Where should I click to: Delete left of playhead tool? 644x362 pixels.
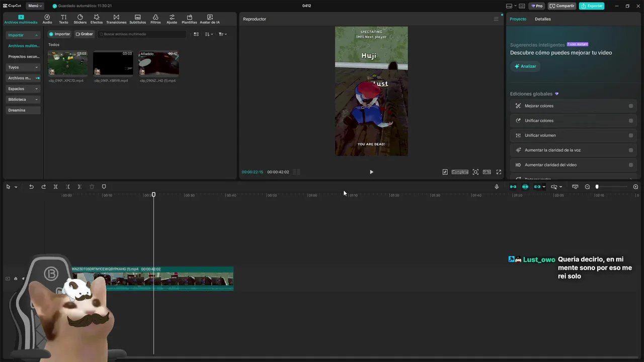[x=68, y=187]
